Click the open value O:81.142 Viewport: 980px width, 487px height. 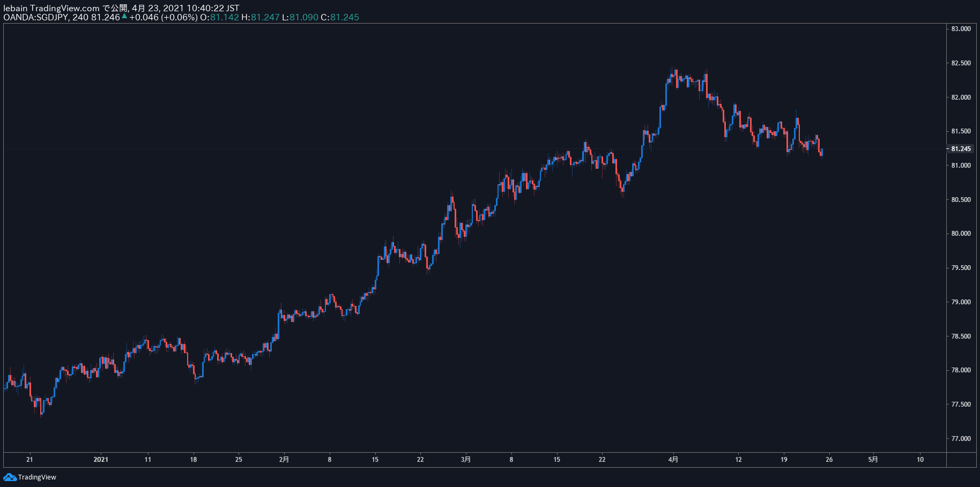(x=219, y=17)
